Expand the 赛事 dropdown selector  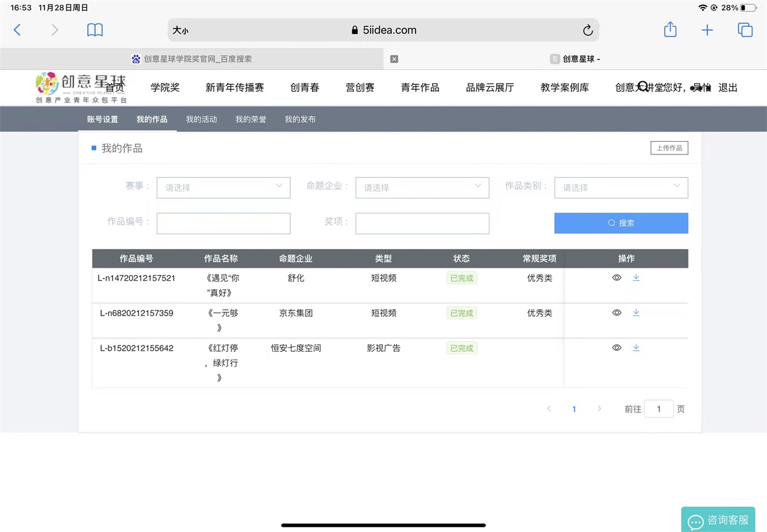(x=223, y=187)
